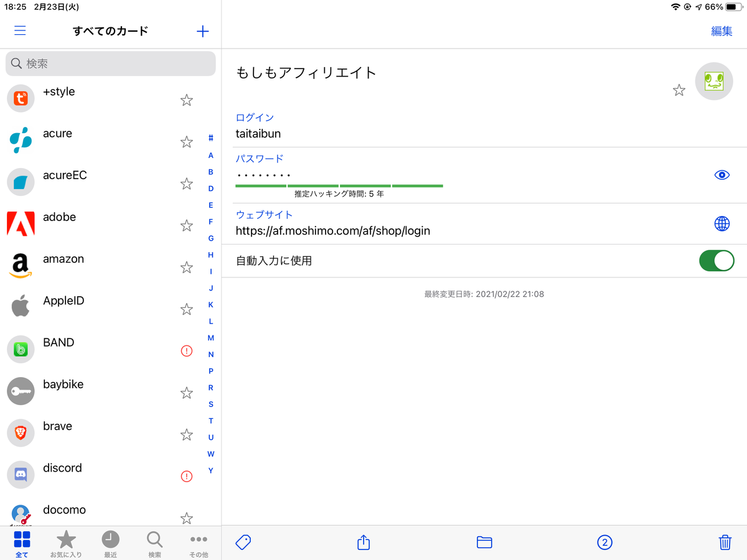Delete the card with the trash icon

[x=725, y=542]
